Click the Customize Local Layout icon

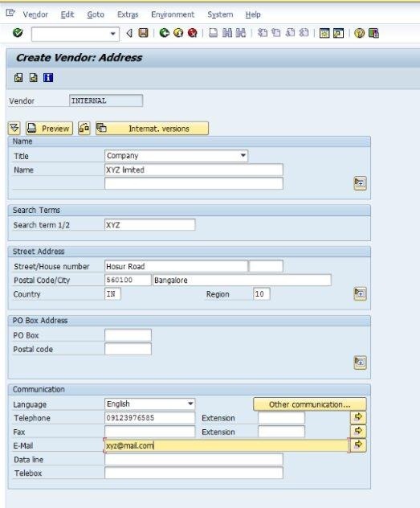[x=373, y=33]
